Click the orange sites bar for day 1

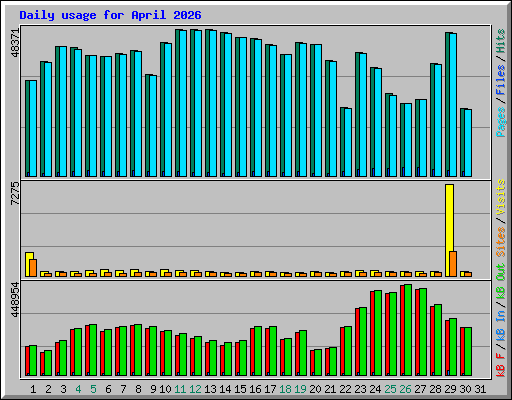(33, 268)
